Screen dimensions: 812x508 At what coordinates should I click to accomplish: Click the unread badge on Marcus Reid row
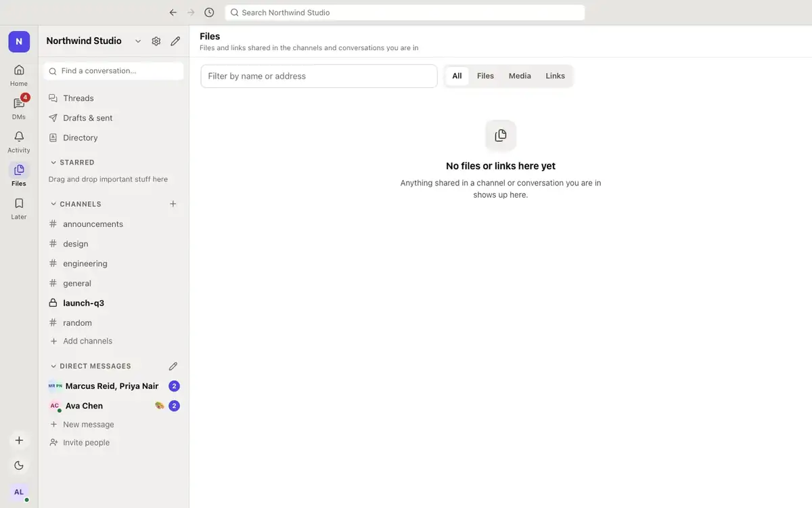pos(174,386)
